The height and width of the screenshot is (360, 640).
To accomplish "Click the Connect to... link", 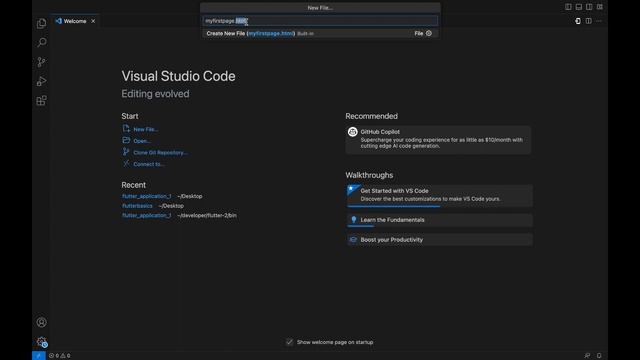I will coord(149,164).
